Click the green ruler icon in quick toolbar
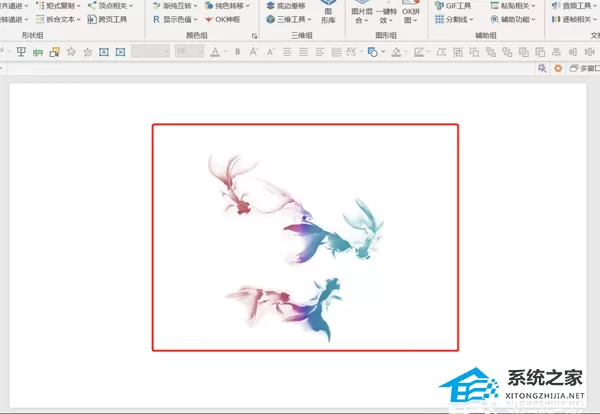Screen dimensions: 600x414 (x=38, y=52)
